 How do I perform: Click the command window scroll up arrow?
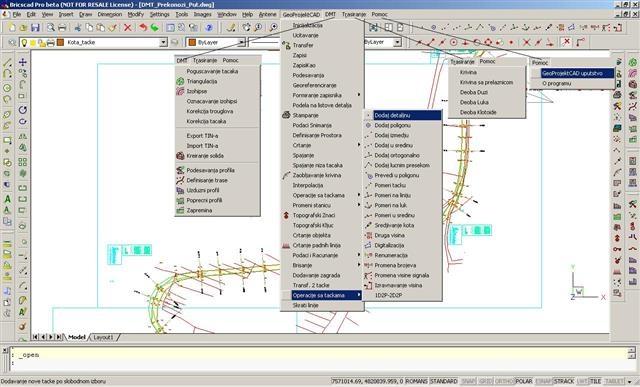pyautogui.click(x=631, y=351)
